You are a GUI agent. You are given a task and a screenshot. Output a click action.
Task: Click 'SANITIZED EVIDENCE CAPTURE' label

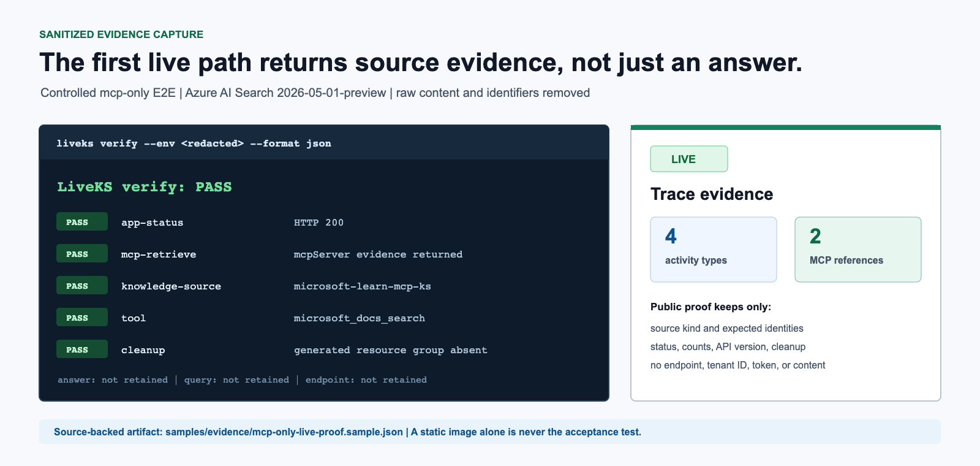pos(121,34)
